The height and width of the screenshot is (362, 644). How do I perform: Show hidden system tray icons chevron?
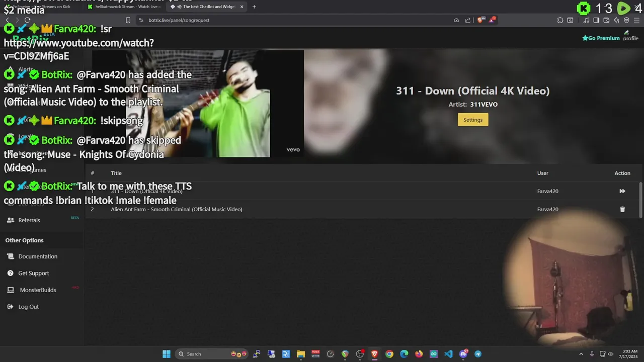581,354
